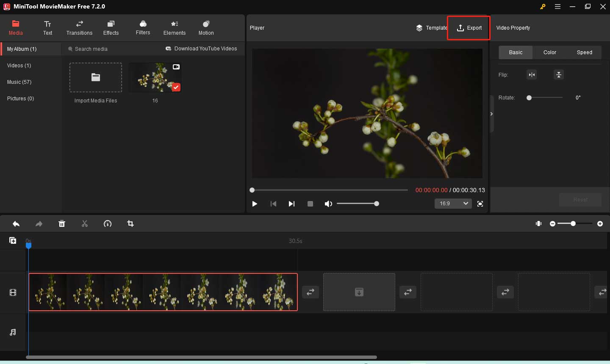The height and width of the screenshot is (364, 610).
Task: Zoom out the timeline
Action: [x=552, y=224]
